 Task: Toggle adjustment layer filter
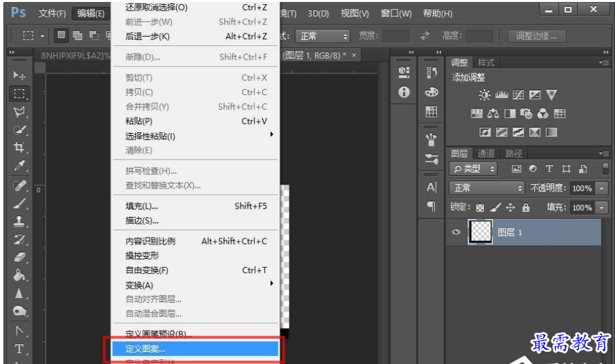(x=533, y=168)
